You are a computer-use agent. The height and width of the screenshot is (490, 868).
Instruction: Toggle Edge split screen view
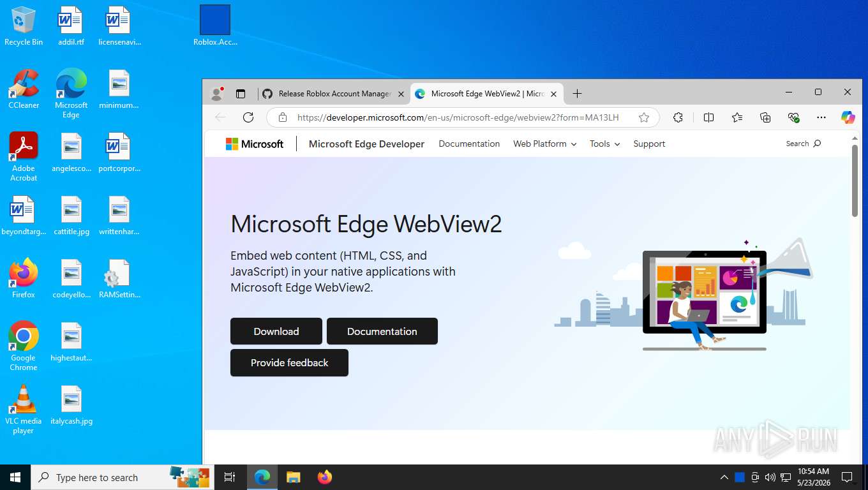pyautogui.click(x=708, y=117)
